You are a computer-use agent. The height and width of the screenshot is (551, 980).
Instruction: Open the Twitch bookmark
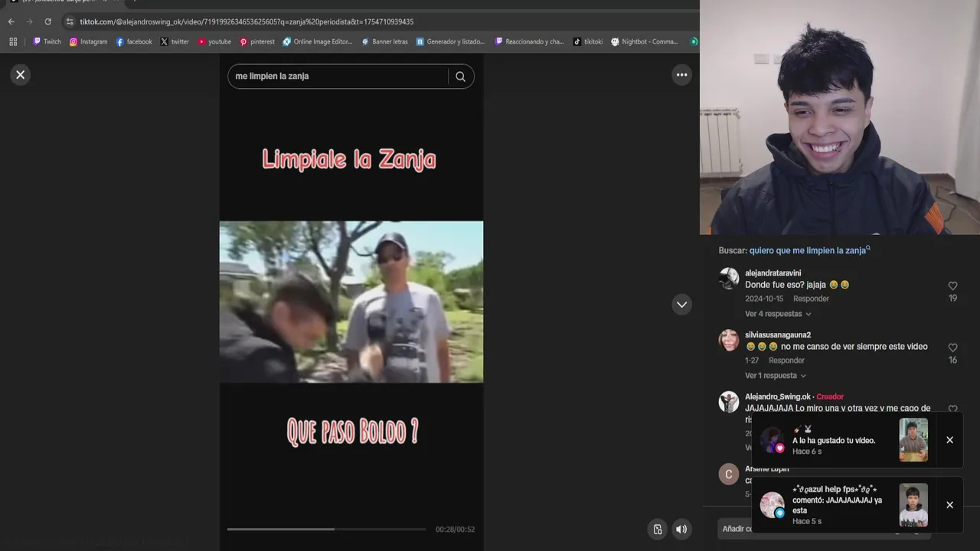[x=47, y=41]
